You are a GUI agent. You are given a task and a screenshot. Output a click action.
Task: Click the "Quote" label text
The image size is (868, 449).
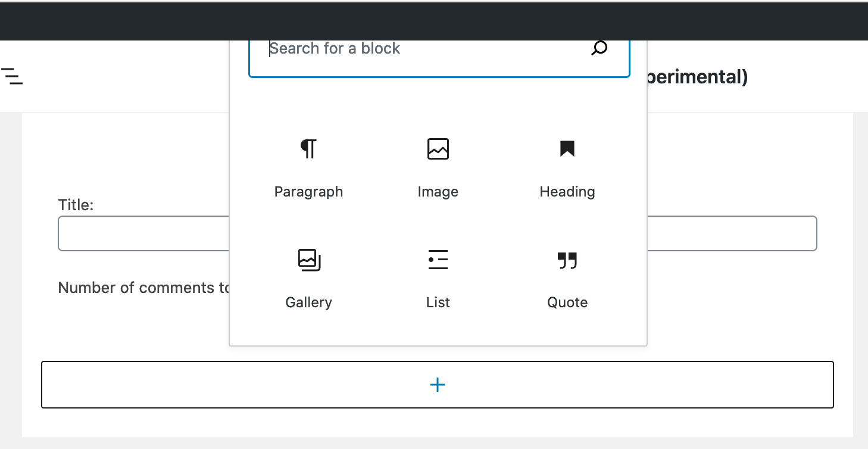pyautogui.click(x=567, y=302)
